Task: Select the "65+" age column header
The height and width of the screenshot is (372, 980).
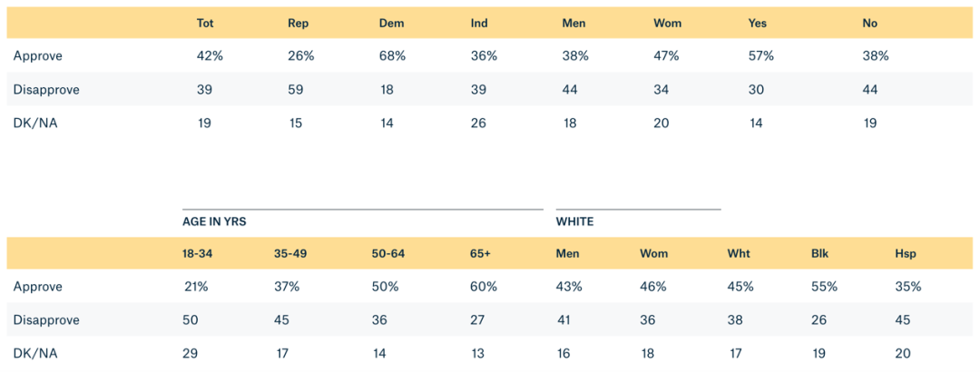Action: point(481,253)
